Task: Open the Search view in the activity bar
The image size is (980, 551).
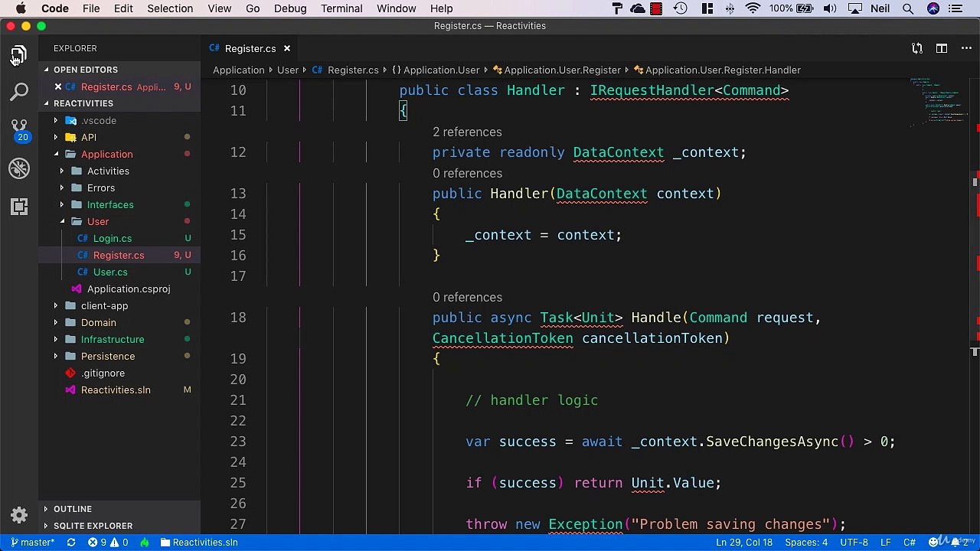Action: (x=19, y=92)
